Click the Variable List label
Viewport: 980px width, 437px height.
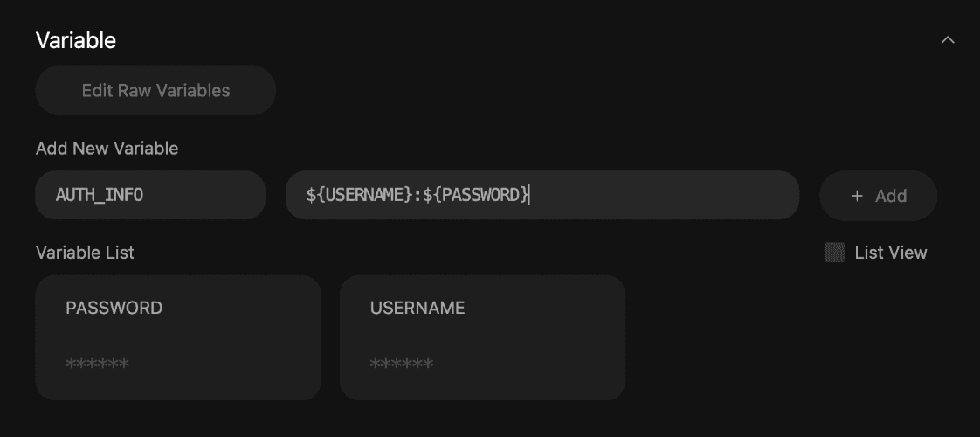click(85, 253)
